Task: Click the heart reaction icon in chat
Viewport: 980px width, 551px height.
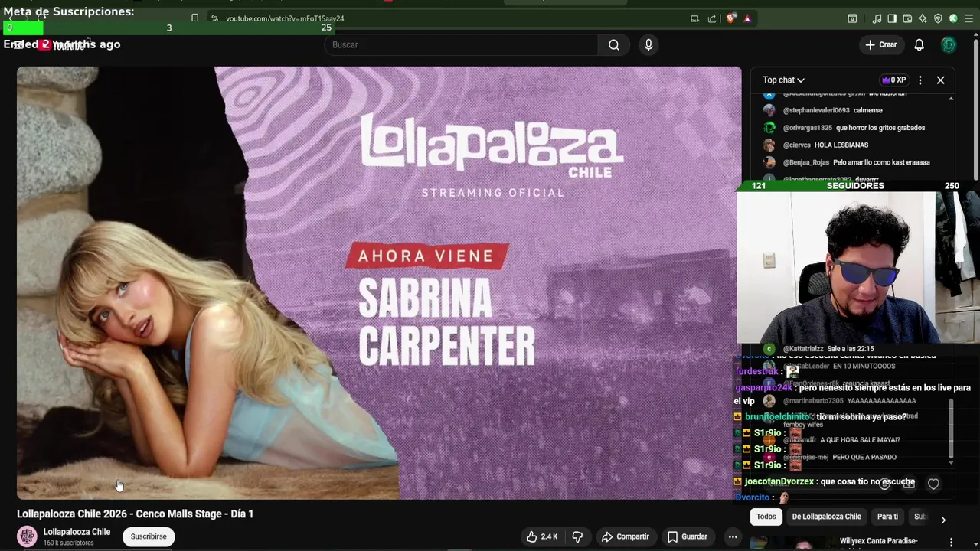Action: click(x=933, y=484)
